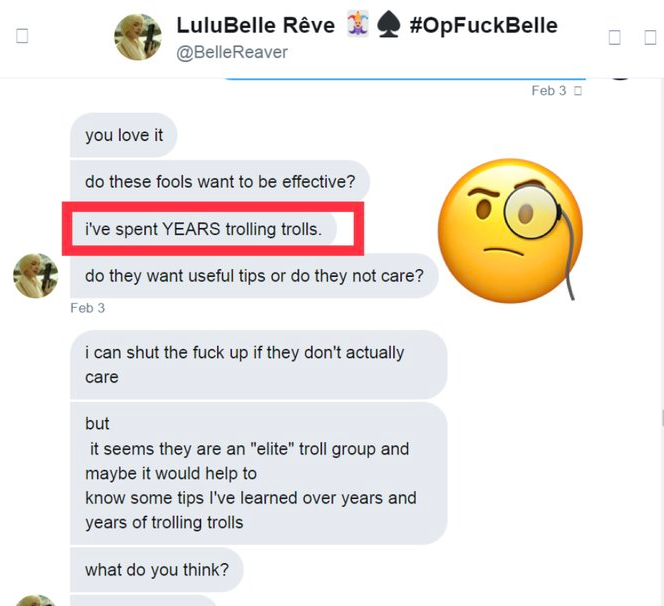Click the "what do you think?" message

157,570
